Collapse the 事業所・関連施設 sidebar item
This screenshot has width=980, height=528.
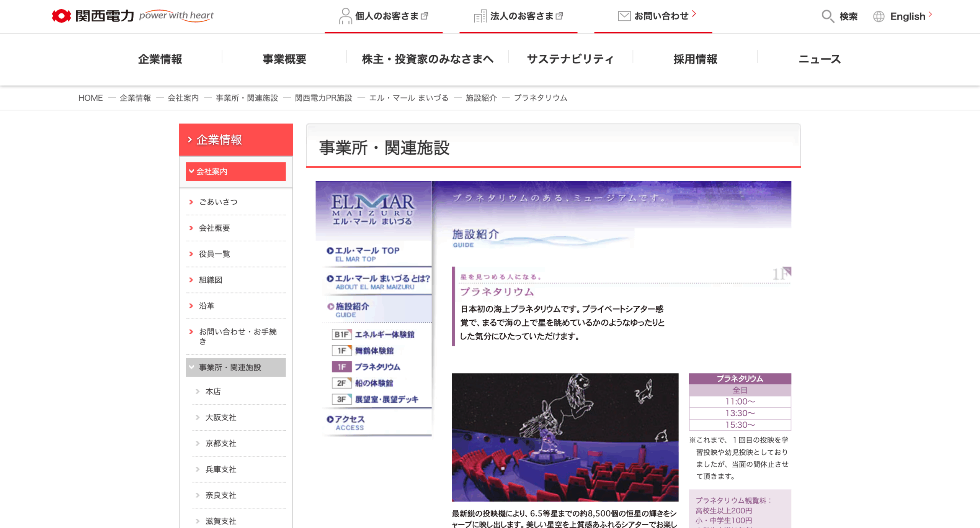(x=236, y=367)
